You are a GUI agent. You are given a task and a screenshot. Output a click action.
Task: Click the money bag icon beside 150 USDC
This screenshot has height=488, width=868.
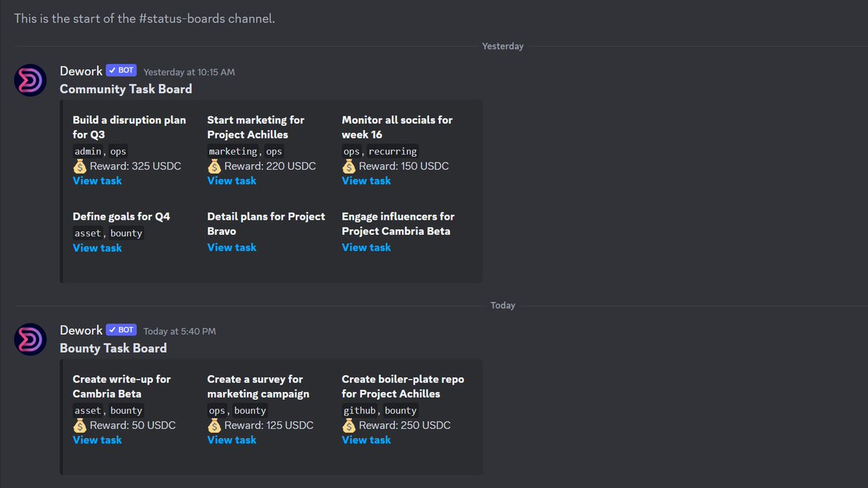pos(349,166)
